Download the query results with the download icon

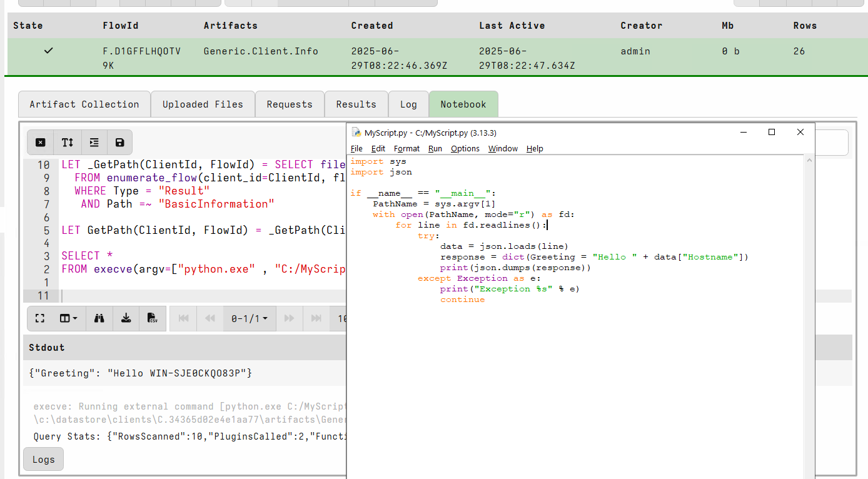click(x=126, y=318)
